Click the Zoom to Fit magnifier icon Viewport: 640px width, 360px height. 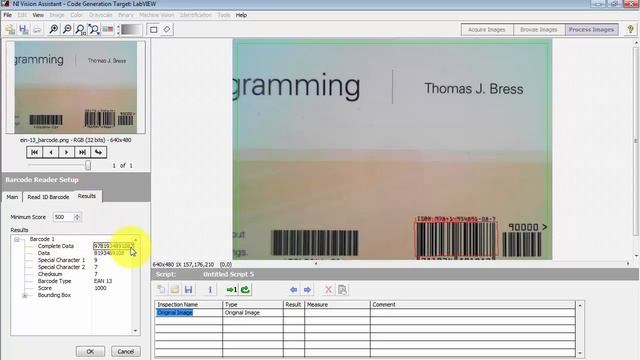[94, 29]
